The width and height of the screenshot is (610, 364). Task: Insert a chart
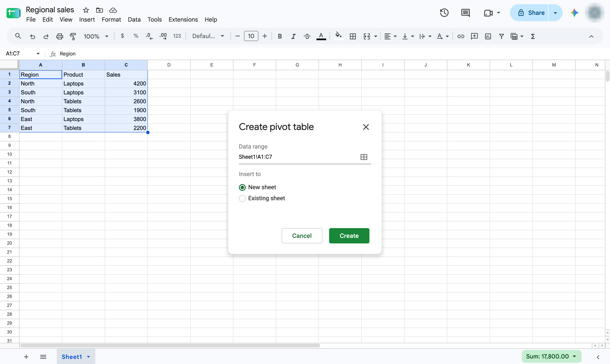click(x=488, y=36)
